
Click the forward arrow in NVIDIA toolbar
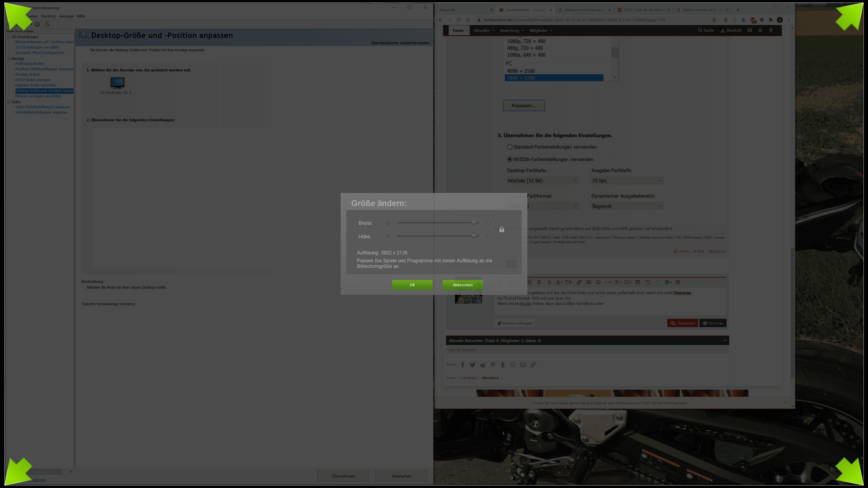37,24
